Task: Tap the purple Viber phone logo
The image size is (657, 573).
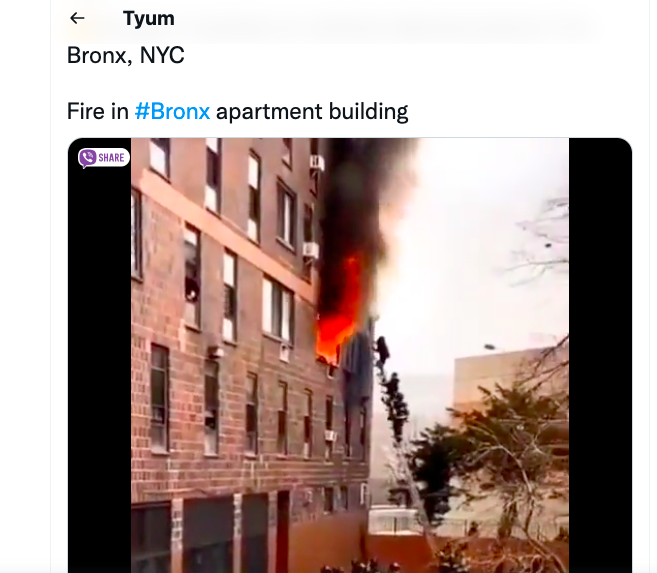Action: (x=88, y=157)
